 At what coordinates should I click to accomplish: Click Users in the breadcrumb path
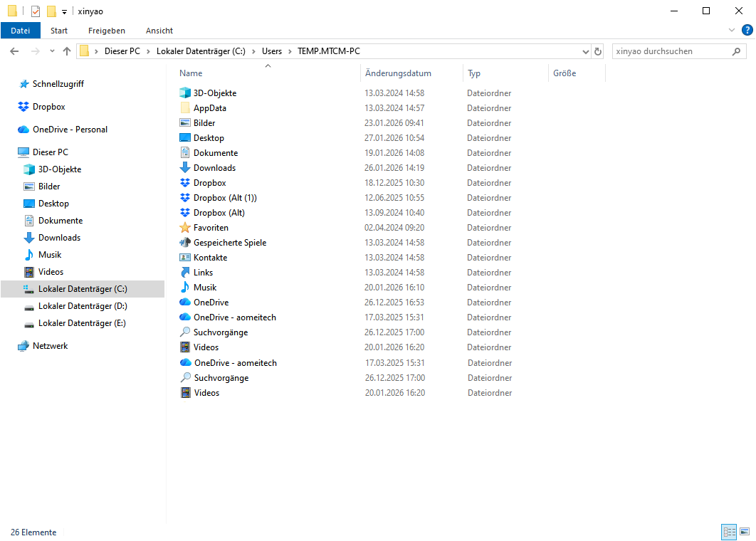tap(271, 51)
